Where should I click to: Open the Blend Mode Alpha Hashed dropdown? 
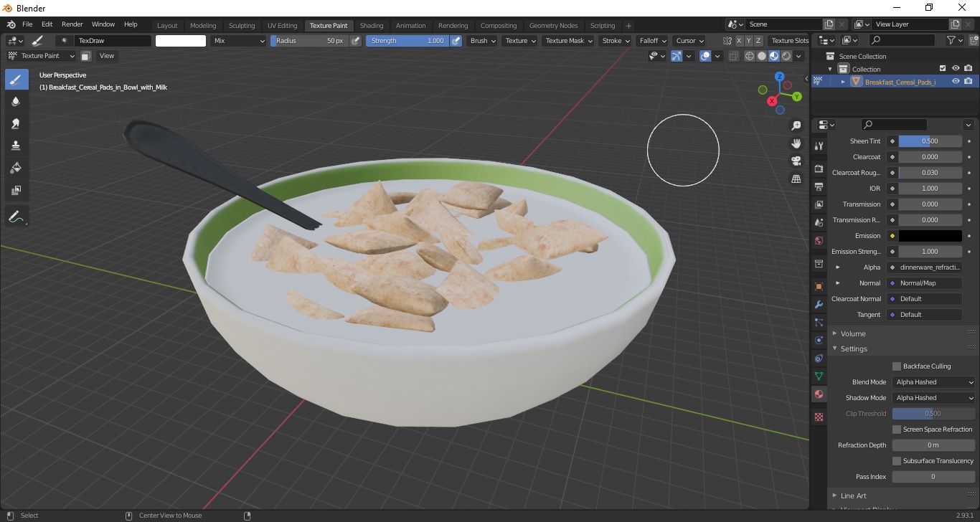point(934,382)
